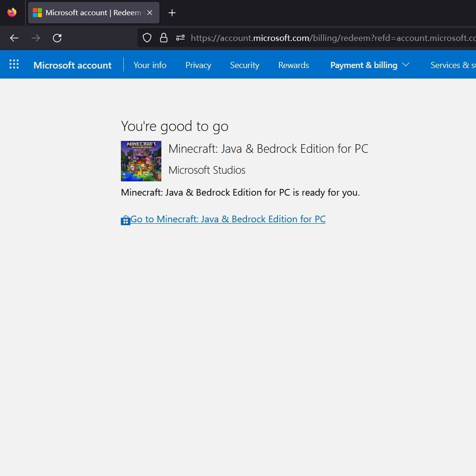
Task: Click the product title Minecraft: Java & Bedrock Edition
Action: point(268,149)
